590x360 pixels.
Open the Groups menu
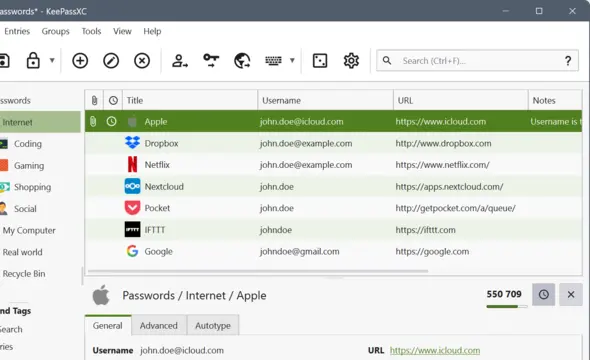[x=55, y=31]
